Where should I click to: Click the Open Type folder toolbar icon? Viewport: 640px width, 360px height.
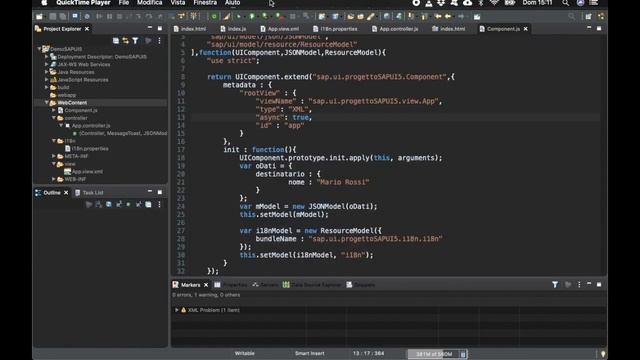(350, 16)
